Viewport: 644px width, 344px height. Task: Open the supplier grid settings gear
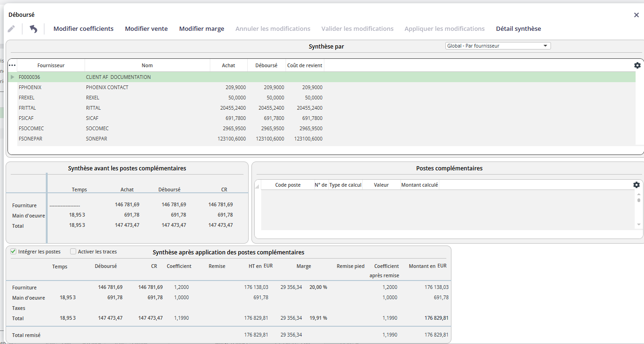(637, 65)
